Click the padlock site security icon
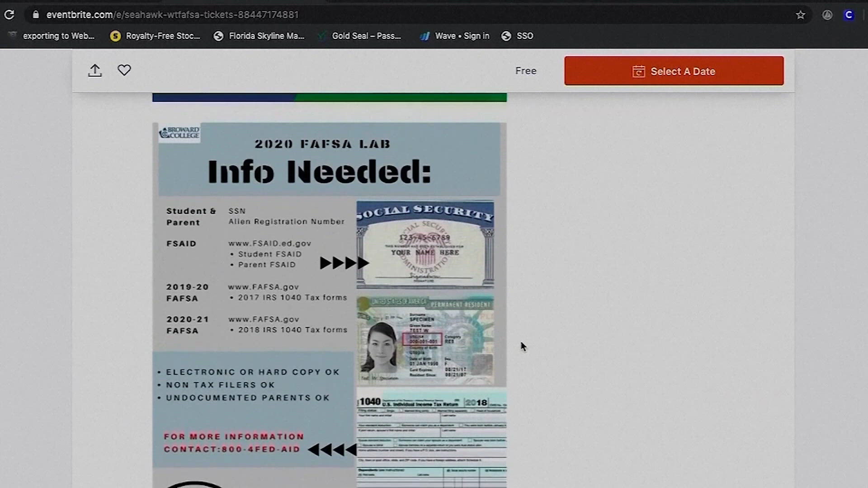868x488 pixels. [36, 15]
